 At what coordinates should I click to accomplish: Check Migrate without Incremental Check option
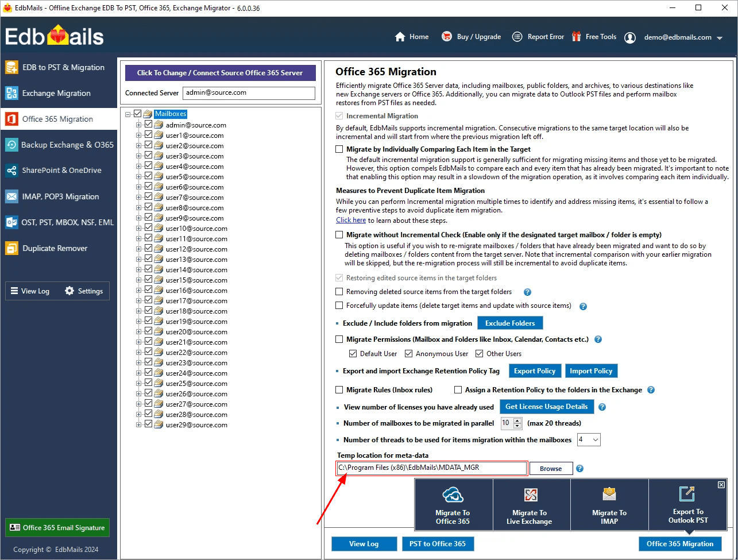339,235
